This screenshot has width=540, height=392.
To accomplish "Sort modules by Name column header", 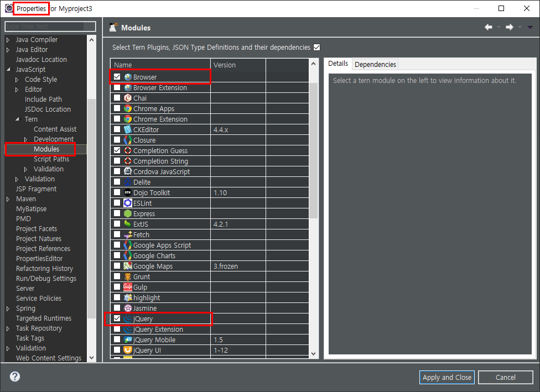I will pos(160,65).
